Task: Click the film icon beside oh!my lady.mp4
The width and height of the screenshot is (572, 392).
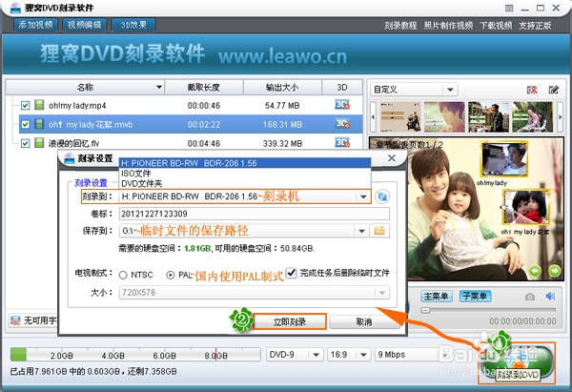Action: [39, 105]
